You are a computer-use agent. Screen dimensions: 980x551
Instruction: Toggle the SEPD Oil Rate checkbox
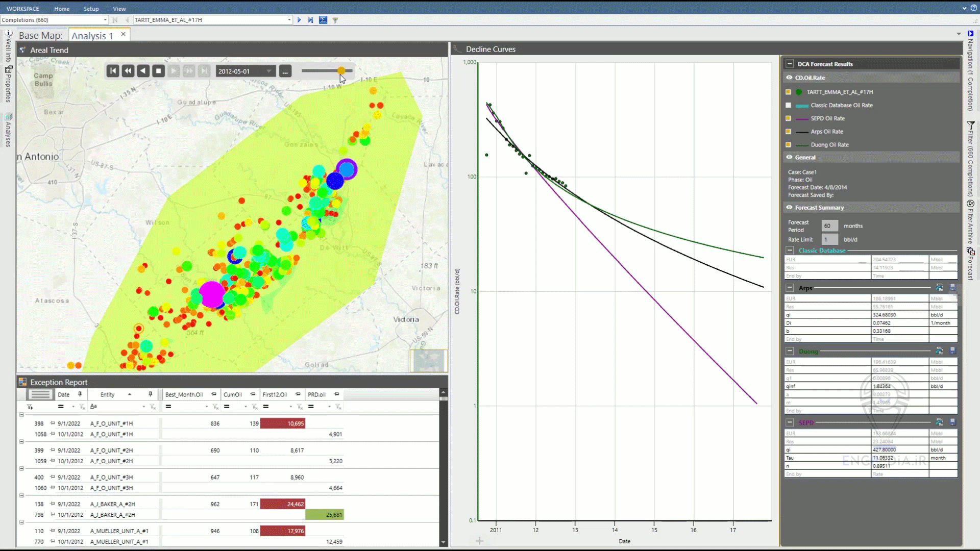(x=789, y=118)
